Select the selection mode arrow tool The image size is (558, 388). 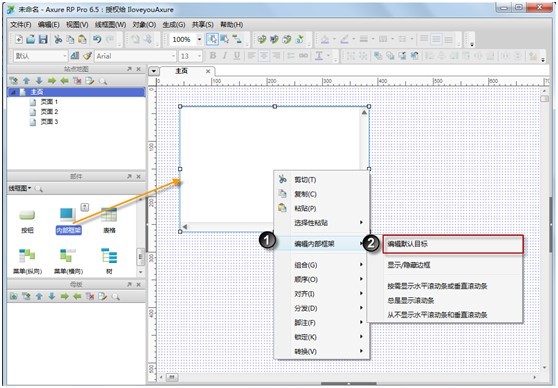tap(212, 39)
